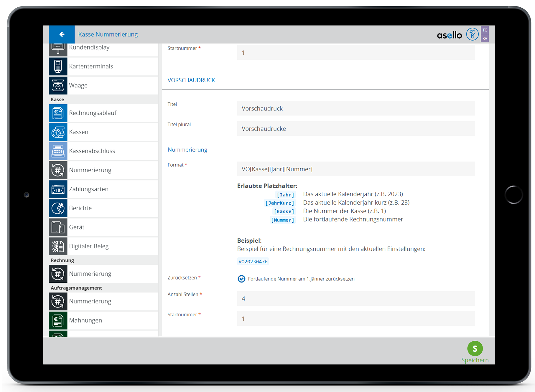The image size is (535, 392).
Task: Click the Kassen coins icon
Action: [x=58, y=132]
